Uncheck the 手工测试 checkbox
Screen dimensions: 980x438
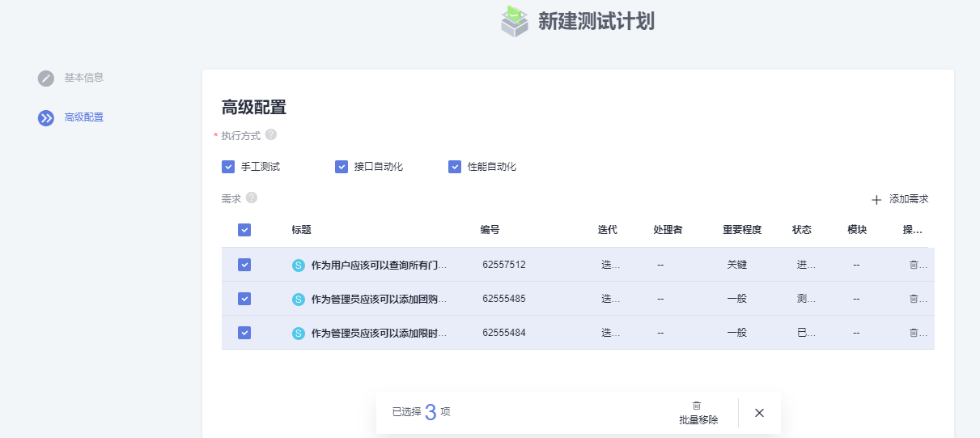228,167
